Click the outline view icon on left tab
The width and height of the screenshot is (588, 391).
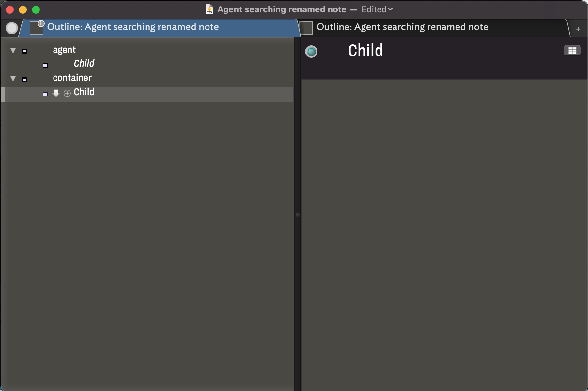pos(36,28)
